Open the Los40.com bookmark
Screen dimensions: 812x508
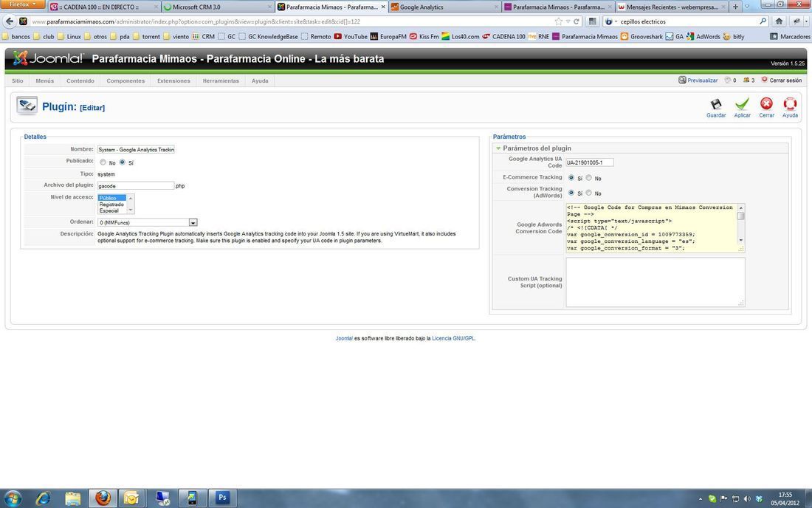[x=461, y=36]
